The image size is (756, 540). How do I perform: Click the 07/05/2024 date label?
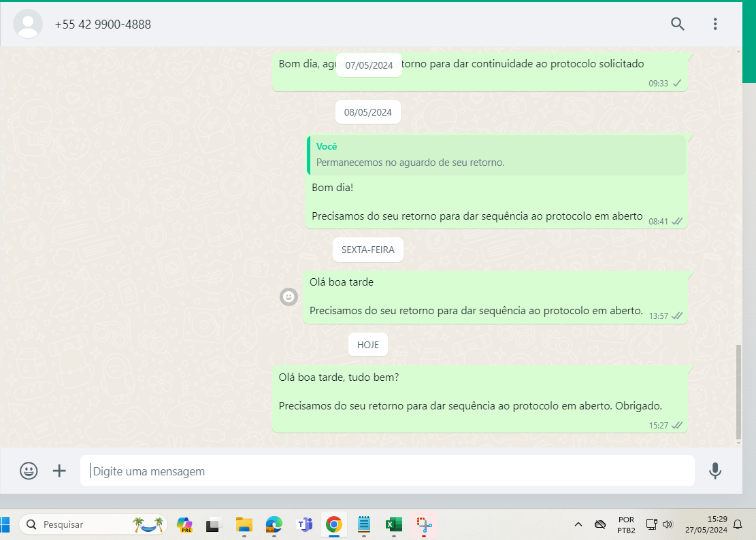click(x=369, y=65)
